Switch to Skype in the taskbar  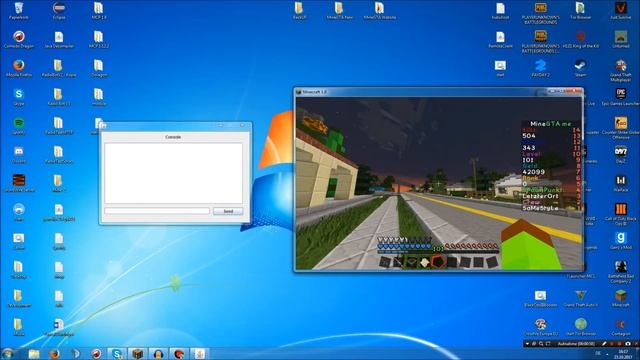[x=117, y=353]
